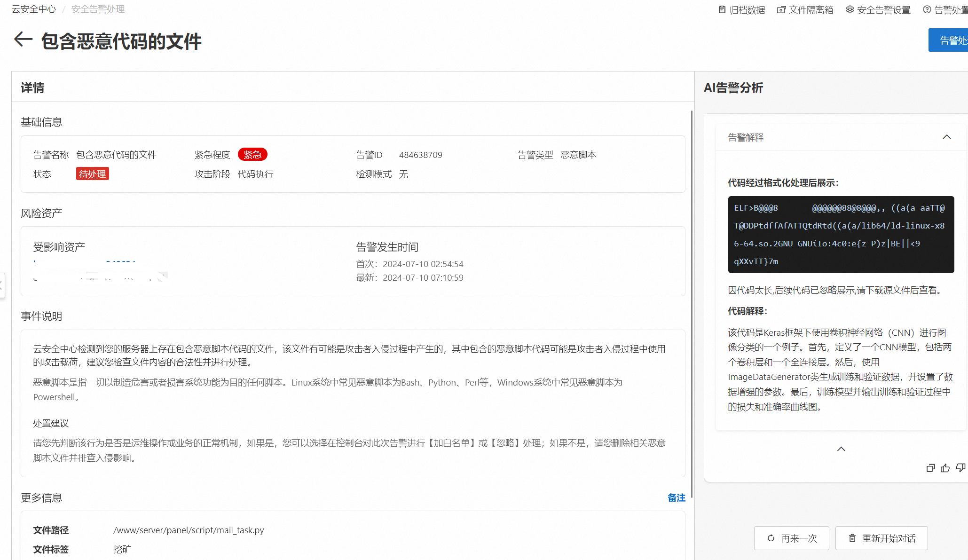
Task: Click the 紧急 urgency badge
Action: pos(252,155)
